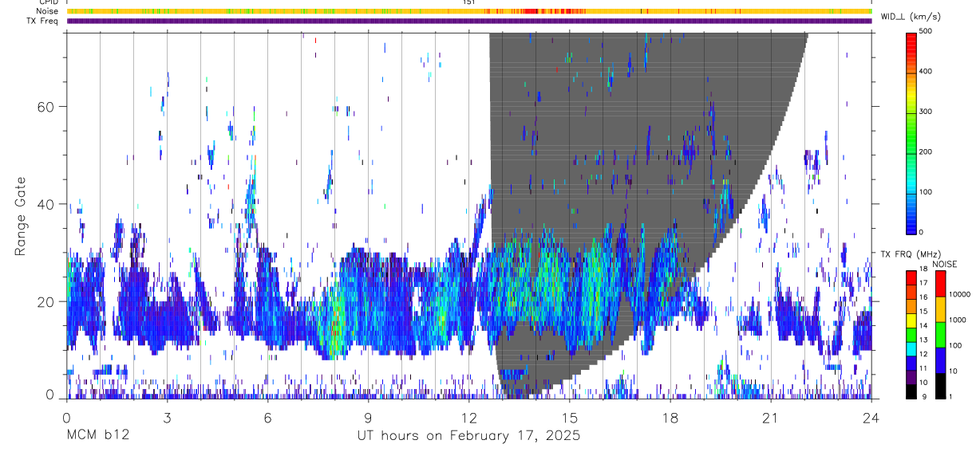This screenshot has height=452, width=980.
Task: Click the WID colorbar label 500
Action: point(926,31)
